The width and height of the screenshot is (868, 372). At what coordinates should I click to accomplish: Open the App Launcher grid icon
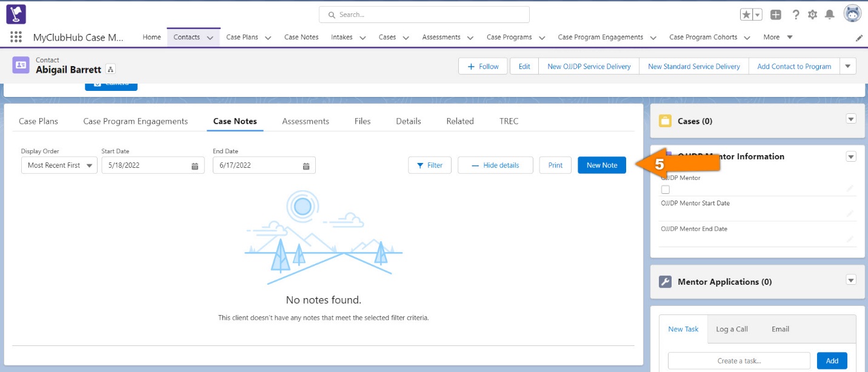(16, 37)
